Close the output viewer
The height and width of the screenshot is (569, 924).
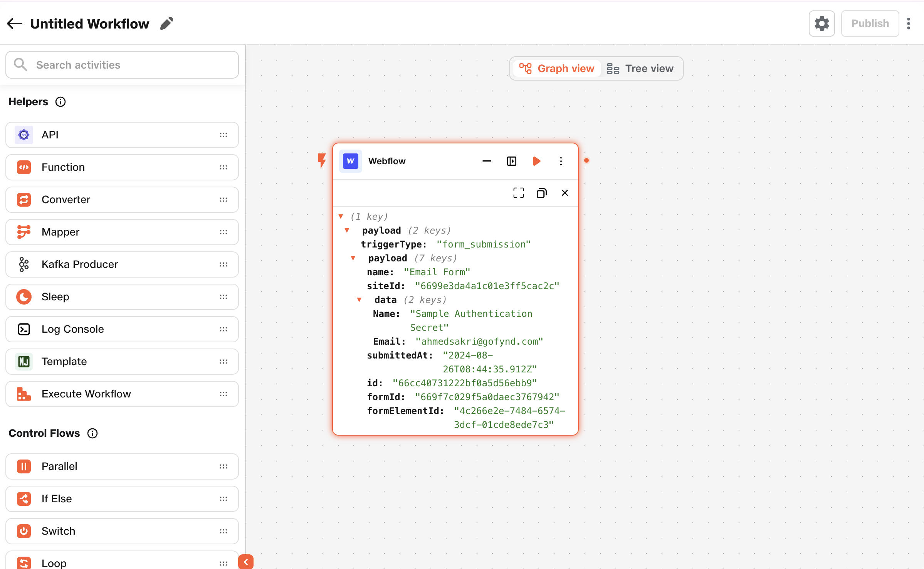click(565, 193)
